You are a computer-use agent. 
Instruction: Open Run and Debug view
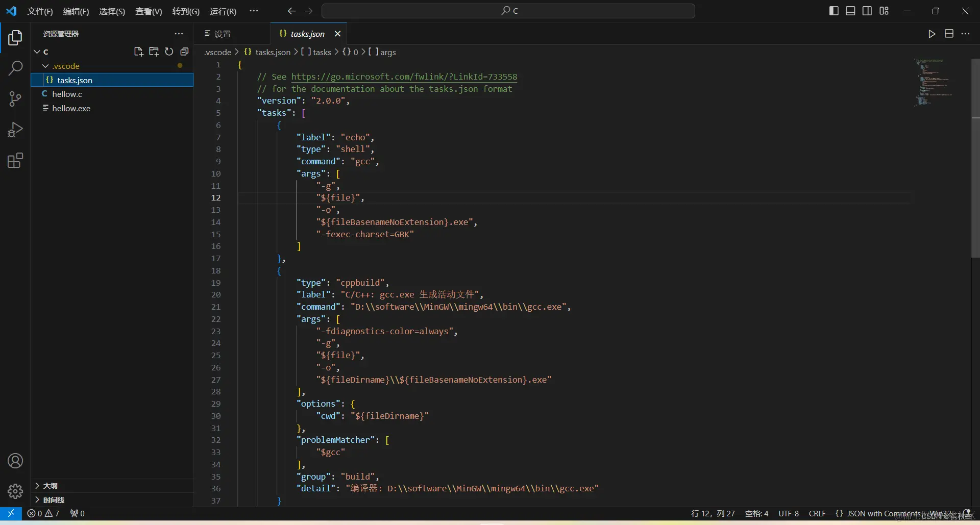[x=15, y=130]
